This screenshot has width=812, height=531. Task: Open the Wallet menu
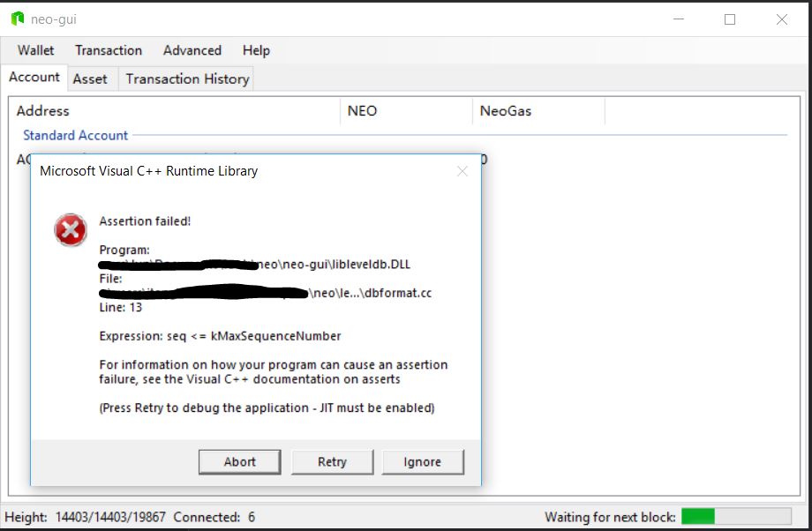point(35,50)
